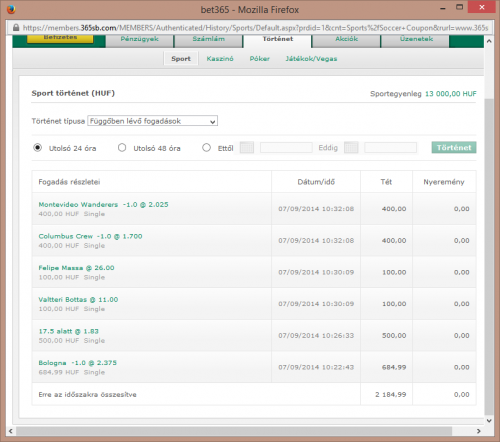Maximize the Firefox window
This screenshot has width=500, height=442.
460,7
